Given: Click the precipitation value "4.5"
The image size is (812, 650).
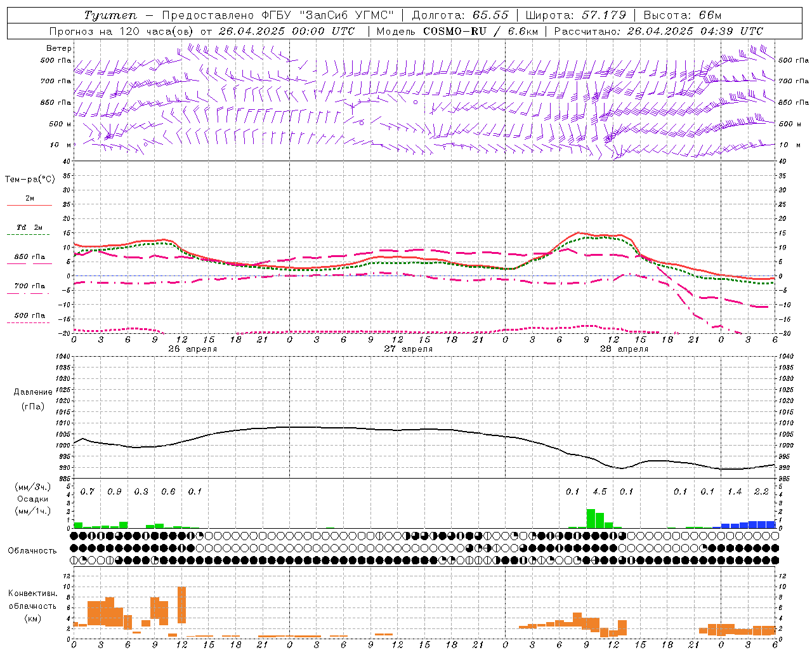Looking at the screenshot, I should point(599,492).
